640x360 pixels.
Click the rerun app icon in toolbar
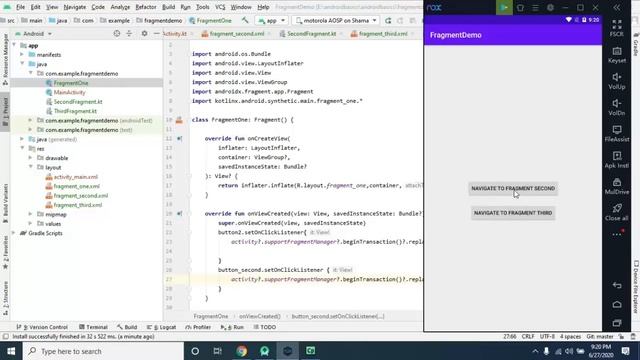pyautogui.click(x=388, y=20)
